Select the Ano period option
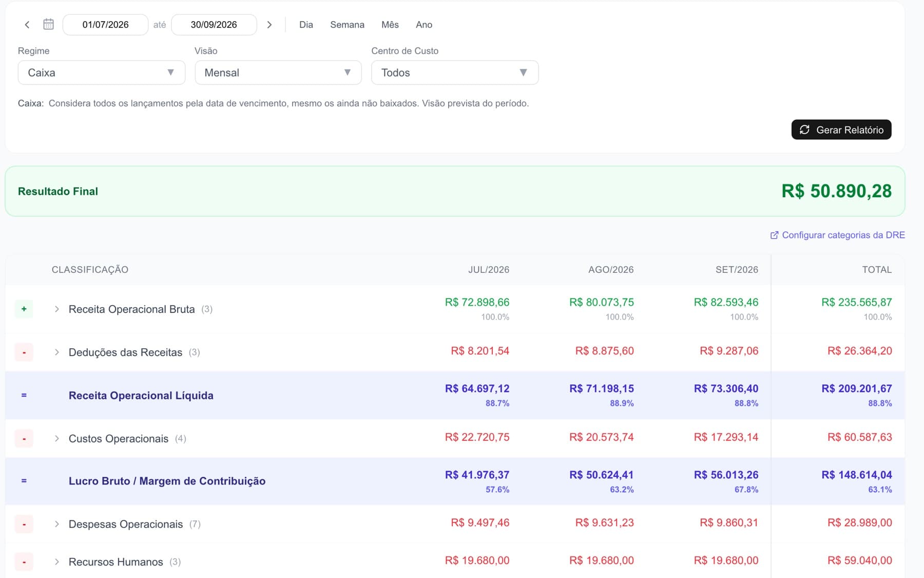The image size is (924, 578). click(x=424, y=25)
